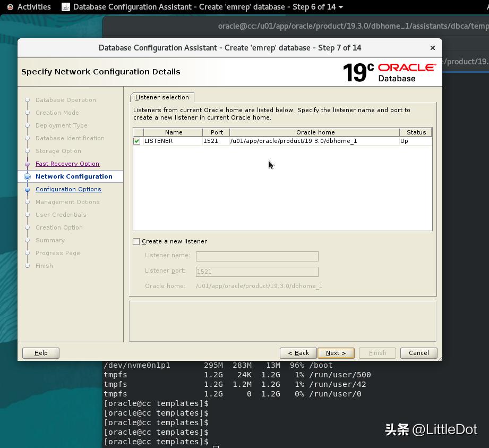The width and height of the screenshot is (489, 448).
Task: Select Storage Option step label
Action: point(58,151)
